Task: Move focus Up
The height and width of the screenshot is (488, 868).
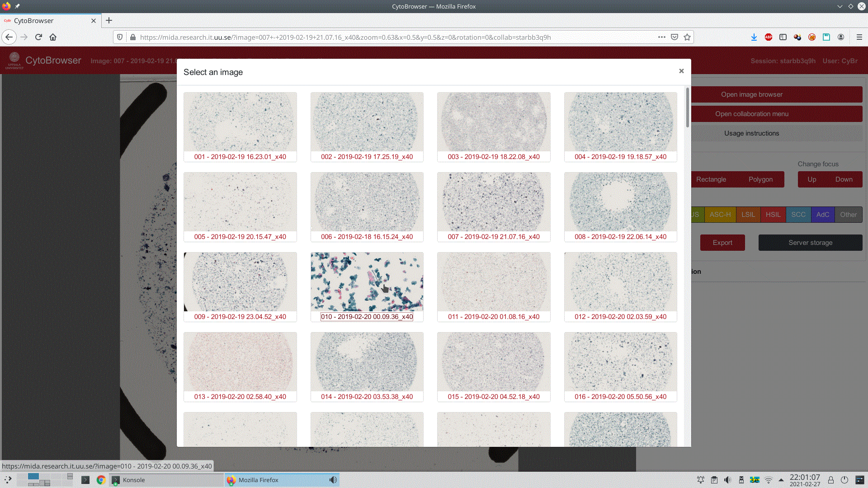Action: (x=811, y=179)
